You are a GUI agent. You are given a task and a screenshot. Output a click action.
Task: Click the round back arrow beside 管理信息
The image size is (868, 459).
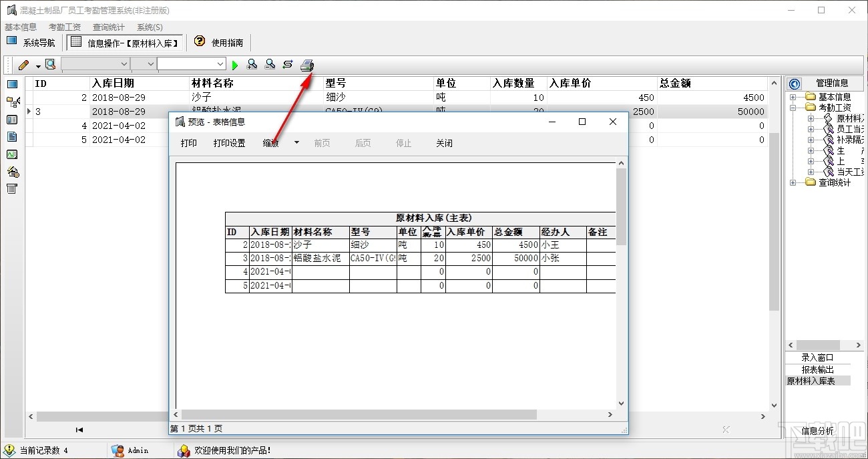click(795, 84)
